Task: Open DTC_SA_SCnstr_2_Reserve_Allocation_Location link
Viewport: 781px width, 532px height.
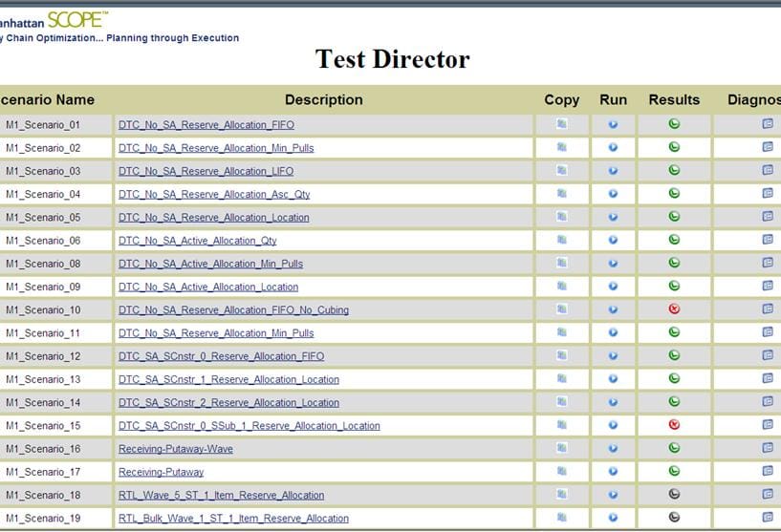Action: click(228, 403)
